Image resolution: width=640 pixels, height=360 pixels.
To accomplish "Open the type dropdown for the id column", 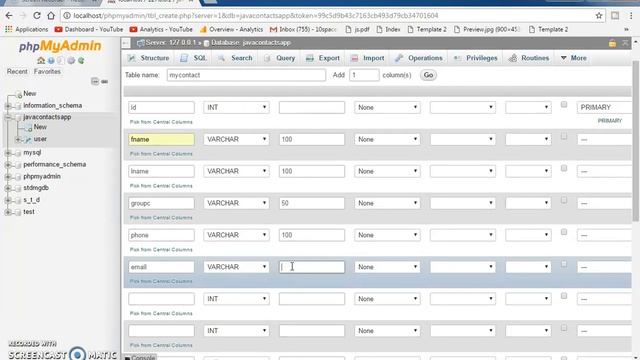I will 236,107.
